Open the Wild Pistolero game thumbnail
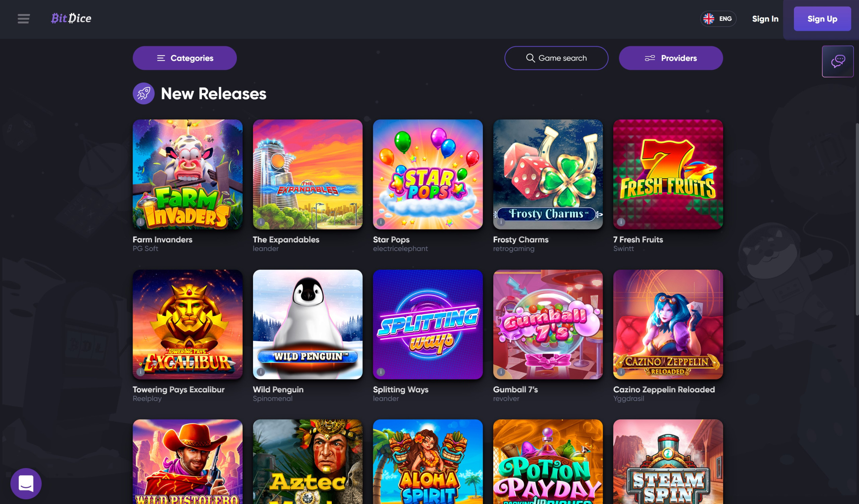 click(188, 462)
